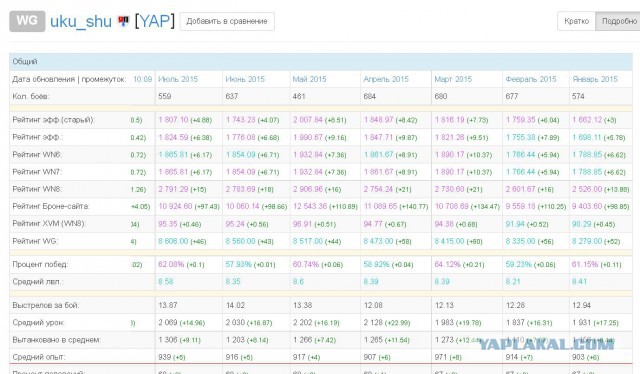Click the value 12 543.36 in May
The height and width of the screenshot is (374, 640).
310,206
